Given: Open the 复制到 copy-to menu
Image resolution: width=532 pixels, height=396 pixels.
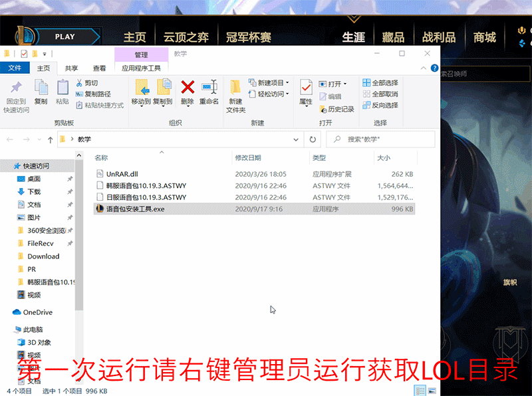Looking at the screenshot, I should (x=163, y=92).
